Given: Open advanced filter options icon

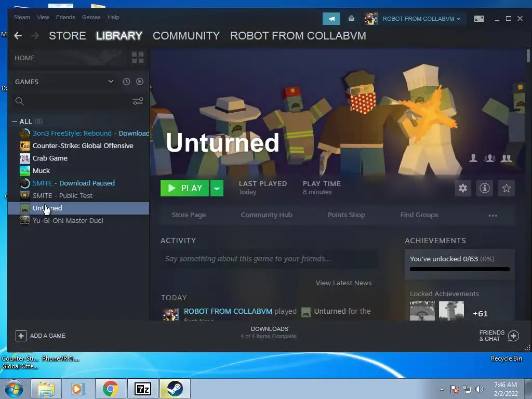Looking at the screenshot, I should [138, 101].
